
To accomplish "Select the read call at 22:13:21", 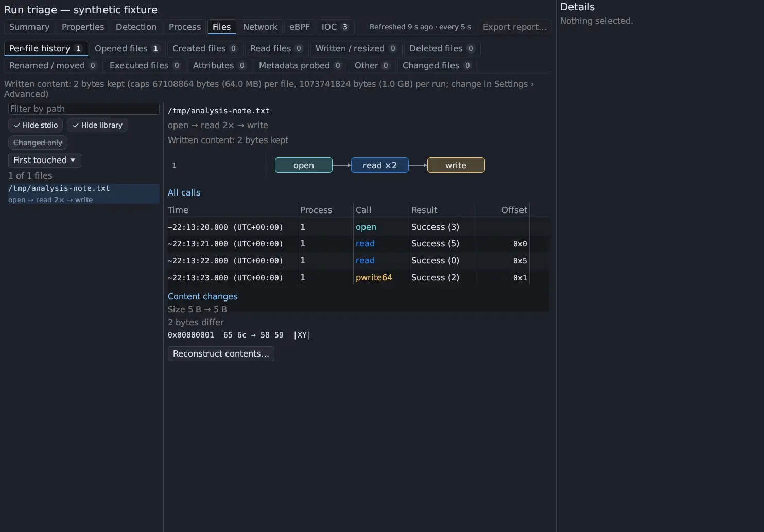I will (358, 244).
